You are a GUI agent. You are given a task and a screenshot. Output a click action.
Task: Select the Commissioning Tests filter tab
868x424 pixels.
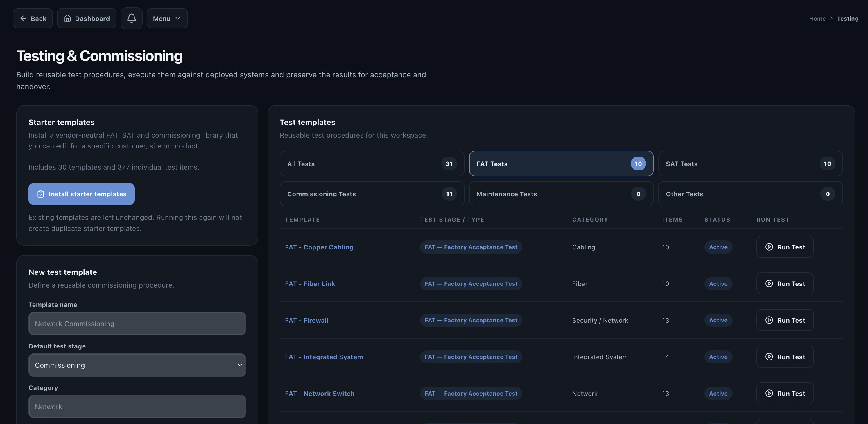coord(372,194)
